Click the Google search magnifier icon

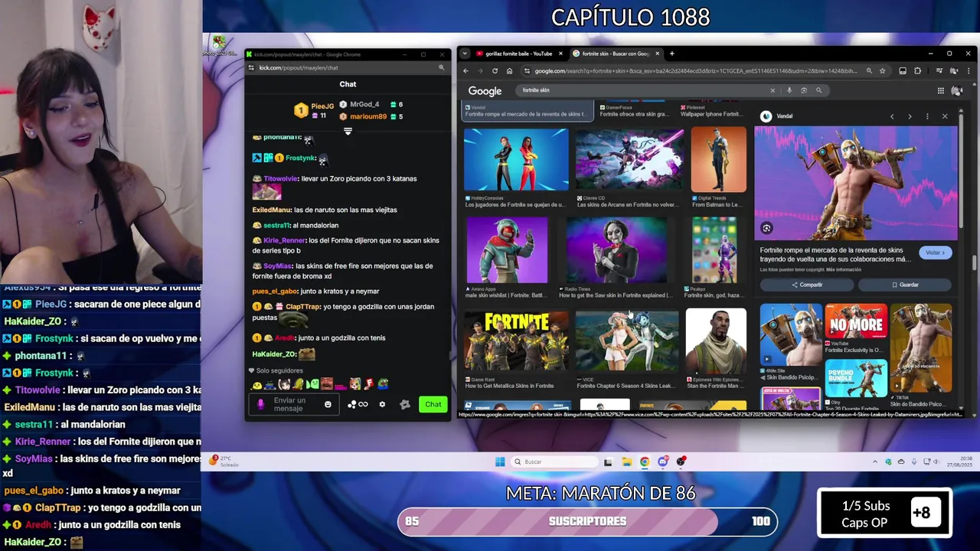click(818, 90)
